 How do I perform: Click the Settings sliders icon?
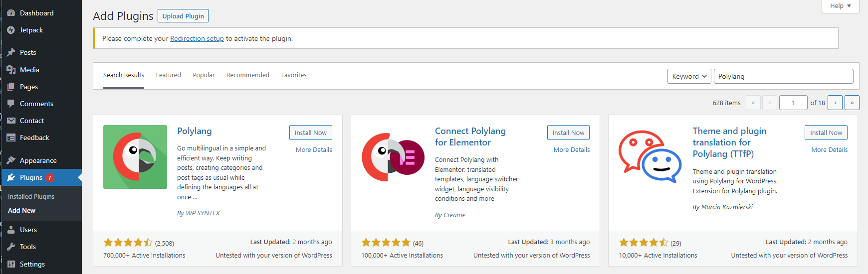11,264
